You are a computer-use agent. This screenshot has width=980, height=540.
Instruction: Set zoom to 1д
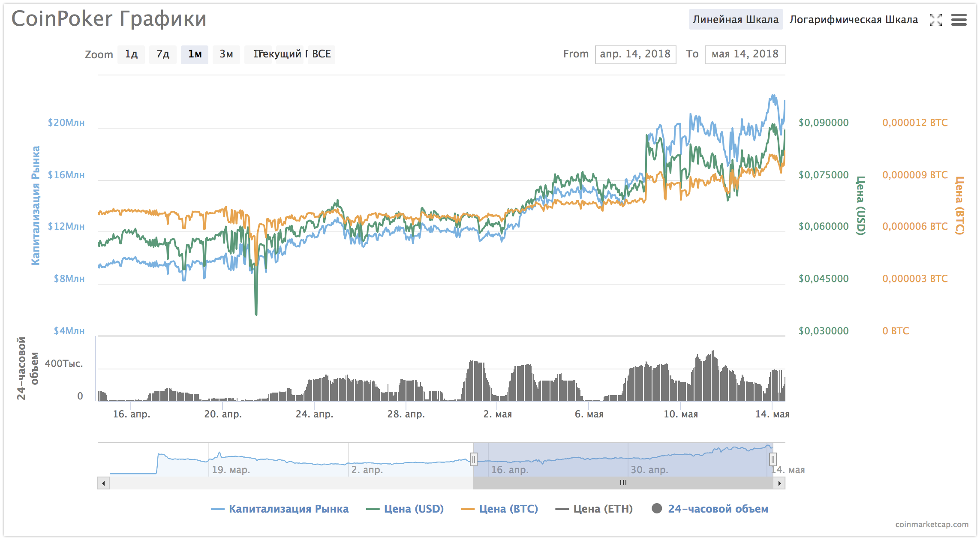[131, 54]
